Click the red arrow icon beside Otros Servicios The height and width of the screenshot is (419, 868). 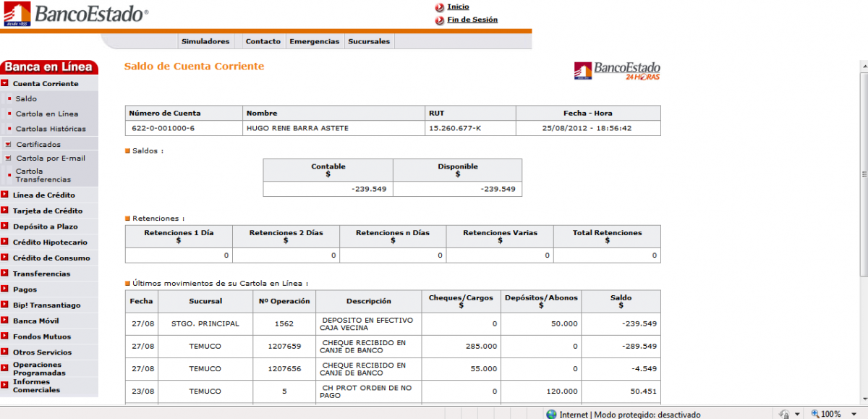(5, 352)
